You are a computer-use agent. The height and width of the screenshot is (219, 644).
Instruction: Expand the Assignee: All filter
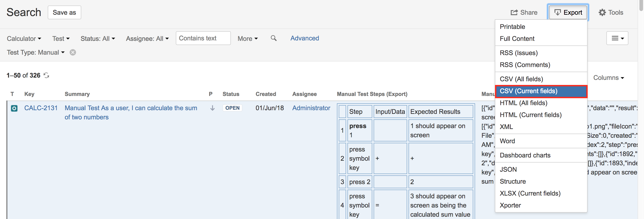pos(147,39)
